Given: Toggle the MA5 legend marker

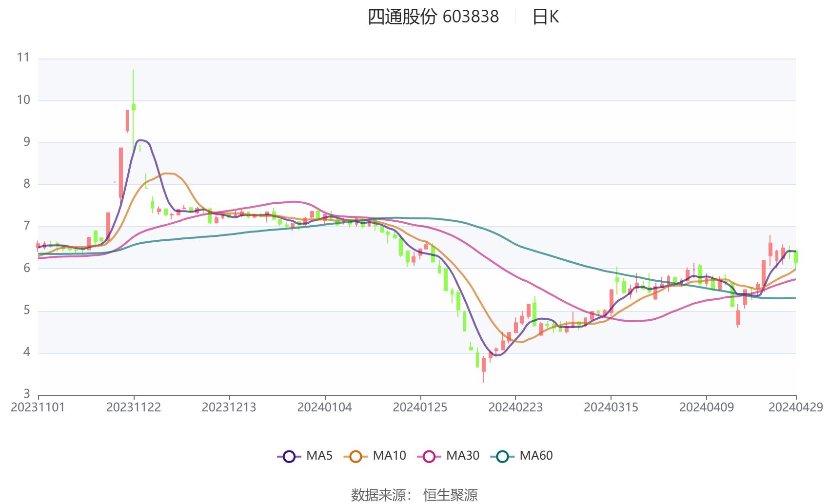Looking at the screenshot, I should point(289,456).
